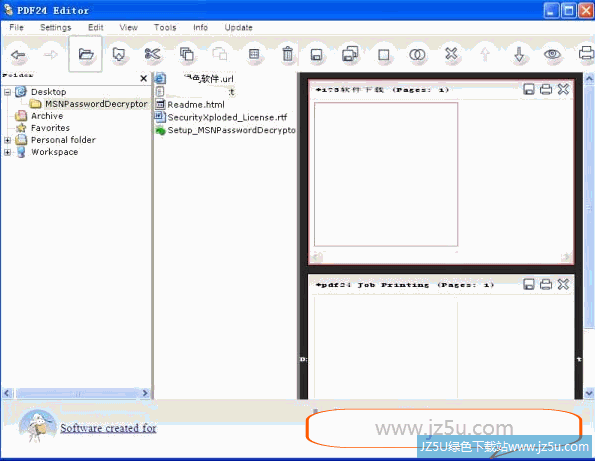Click the printer toolbar icon

click(x=586, y=53)
